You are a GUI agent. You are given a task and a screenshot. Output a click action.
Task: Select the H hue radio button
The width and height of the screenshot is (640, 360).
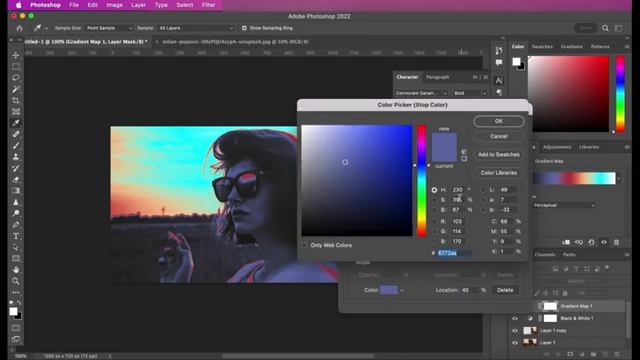tap(434, 190)
